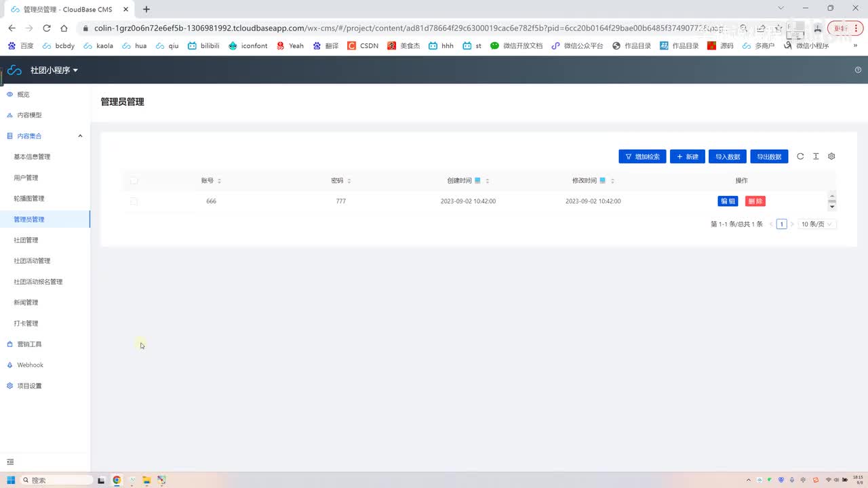Open the tab search chevron in the title bar
This screenshot has width=868, height=488.
pos(781,8)
